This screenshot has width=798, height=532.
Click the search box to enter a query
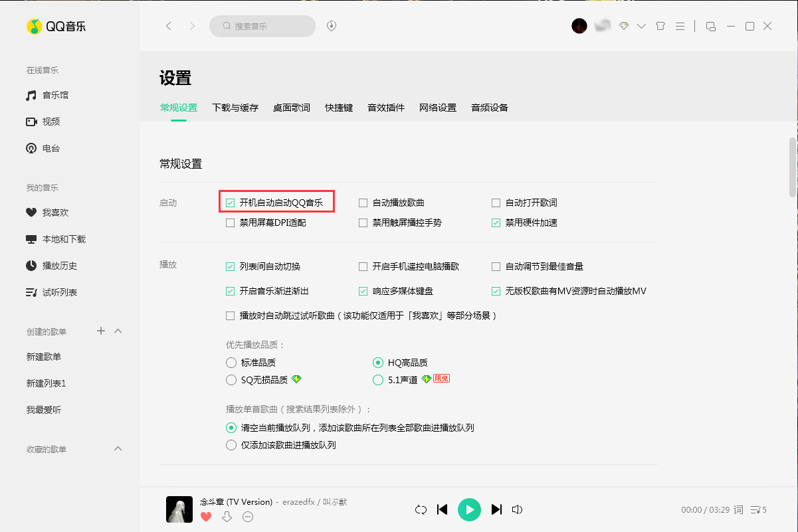click(262, 26)
